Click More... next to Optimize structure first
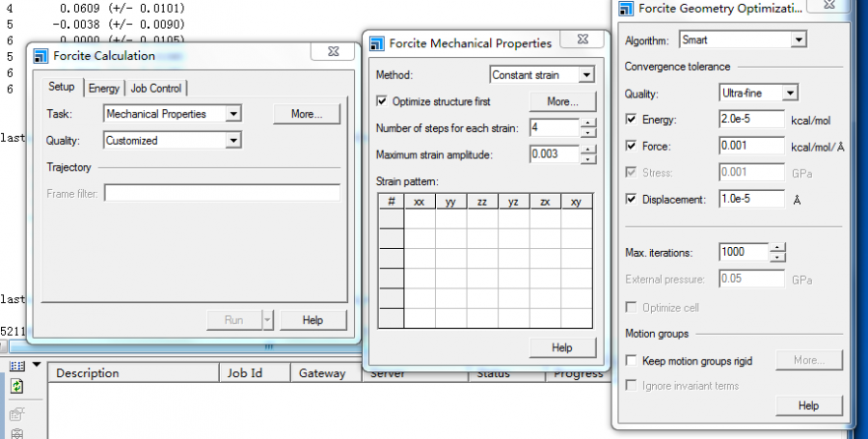 click(563, 102)
